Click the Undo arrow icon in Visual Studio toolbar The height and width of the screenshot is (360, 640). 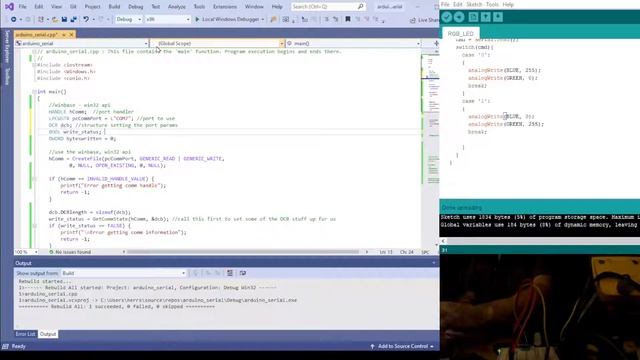coord(86,19)
